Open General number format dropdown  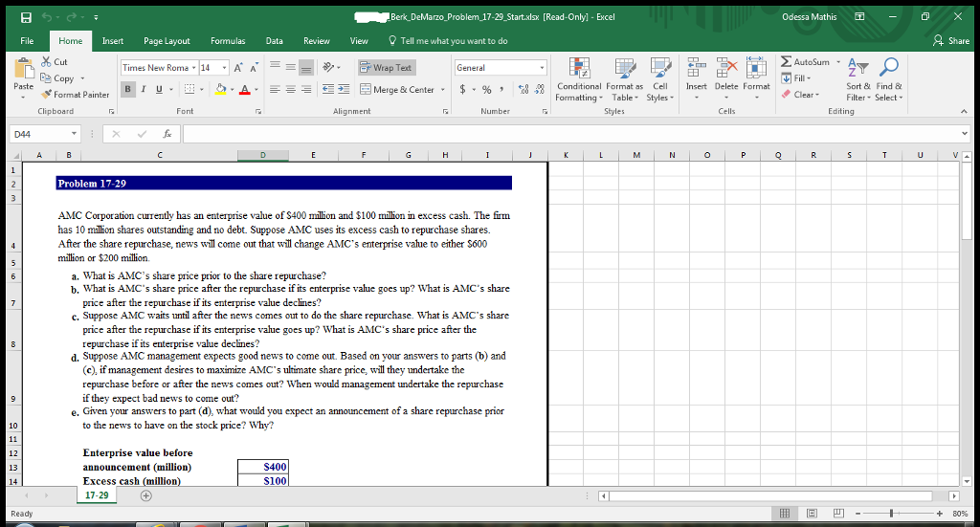coord(542,68)
